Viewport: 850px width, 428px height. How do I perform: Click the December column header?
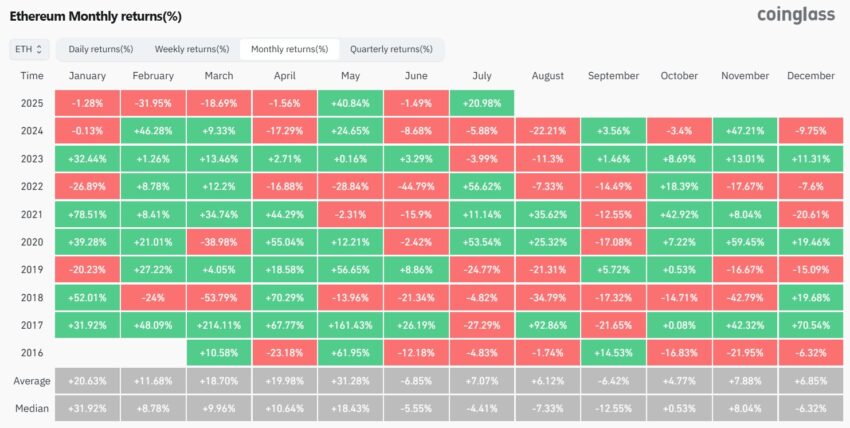click(x=811, y=76)
